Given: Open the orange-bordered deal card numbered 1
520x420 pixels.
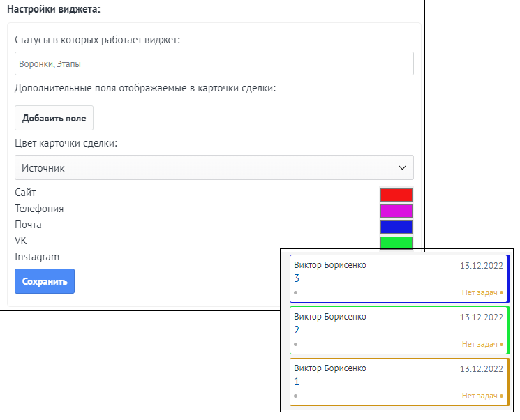Looking at the screenshot, I should tap(400, 382).
